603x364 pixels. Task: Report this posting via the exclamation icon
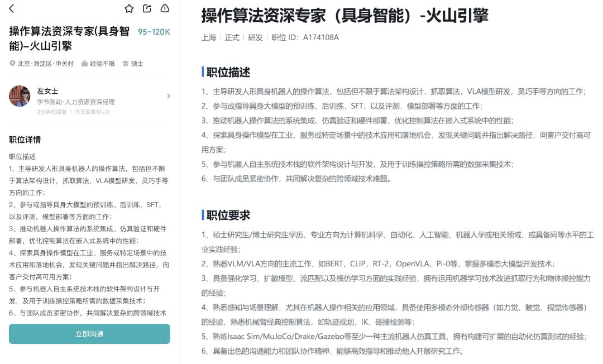tap(164, 8)
